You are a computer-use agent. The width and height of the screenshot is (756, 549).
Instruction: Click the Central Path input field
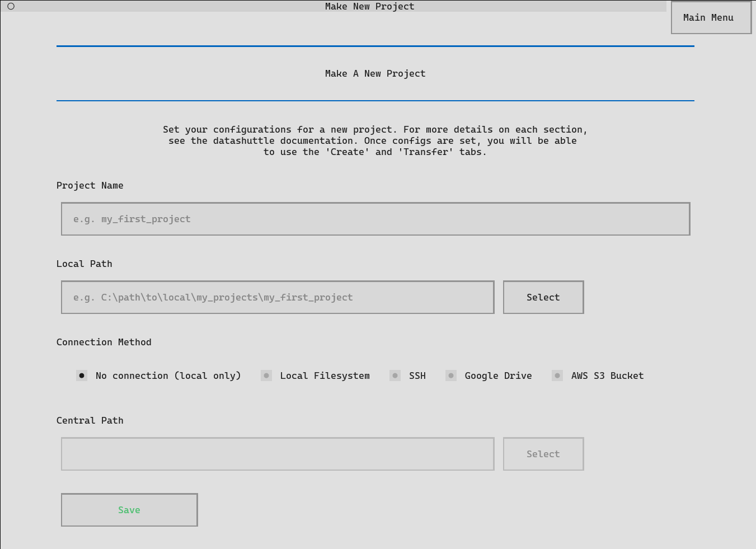(278, 454)
